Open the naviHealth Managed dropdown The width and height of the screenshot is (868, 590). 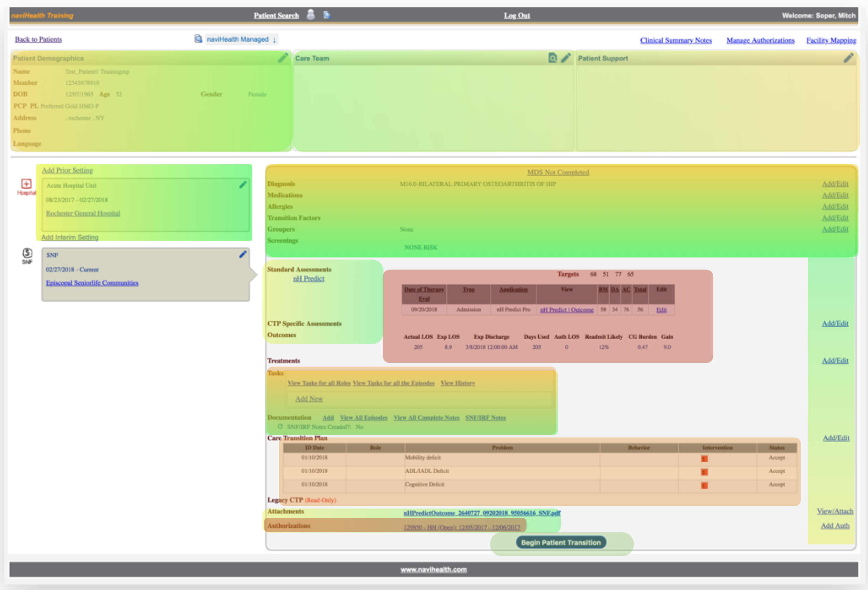241,39
